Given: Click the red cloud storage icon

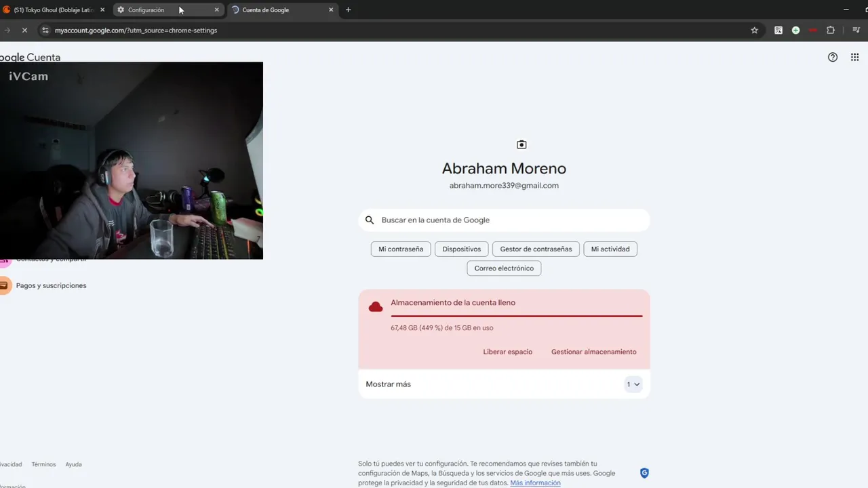Looking at the screenshot, I should (x=375, y=307).
